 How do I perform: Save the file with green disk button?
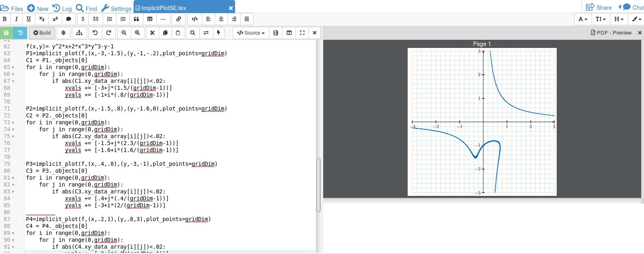coord(6,33)
